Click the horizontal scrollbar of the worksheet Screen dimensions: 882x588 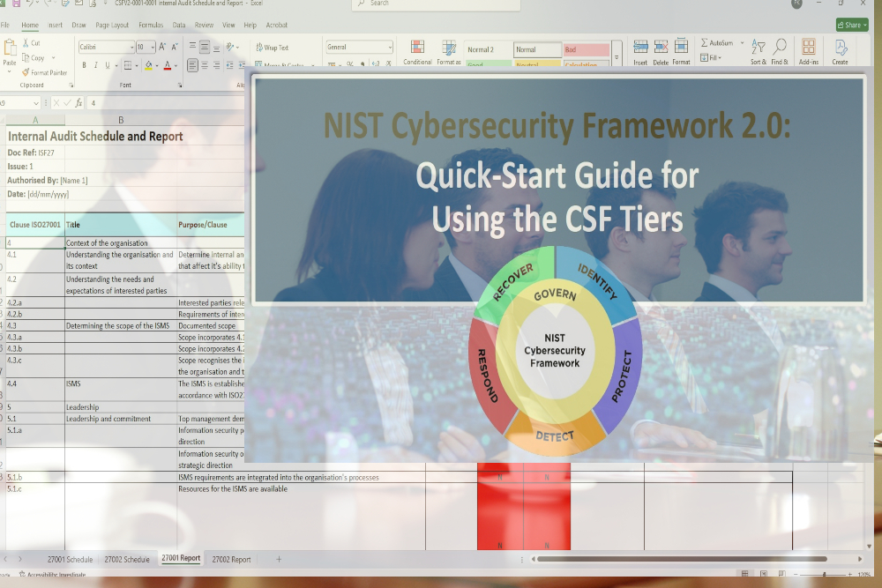[x=683, y=559]
